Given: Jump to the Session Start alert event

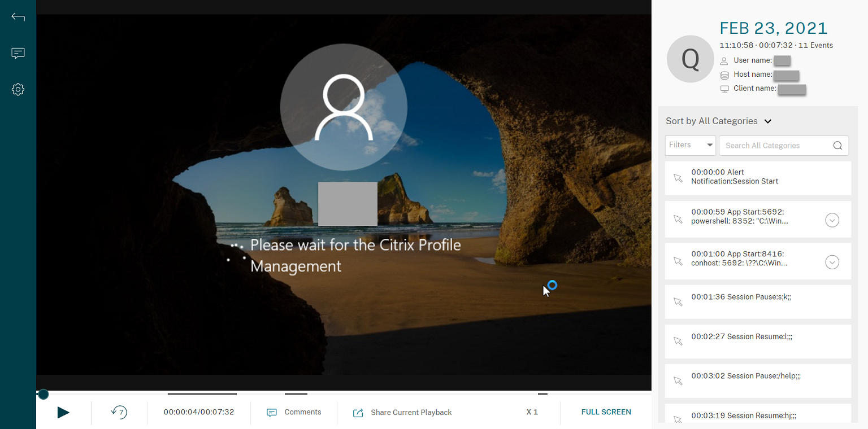Looking at the screenshot, I should [x=757, y=177].
